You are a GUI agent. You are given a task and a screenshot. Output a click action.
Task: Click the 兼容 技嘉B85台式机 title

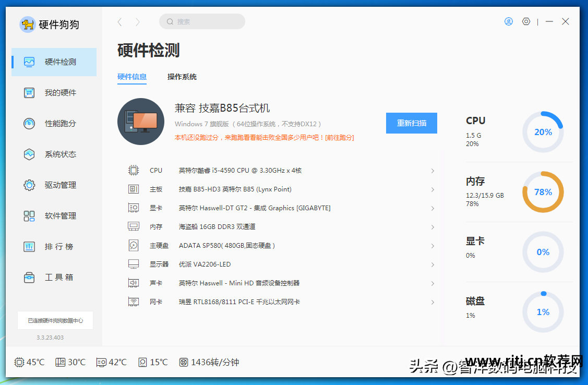(x=222, y=109)
